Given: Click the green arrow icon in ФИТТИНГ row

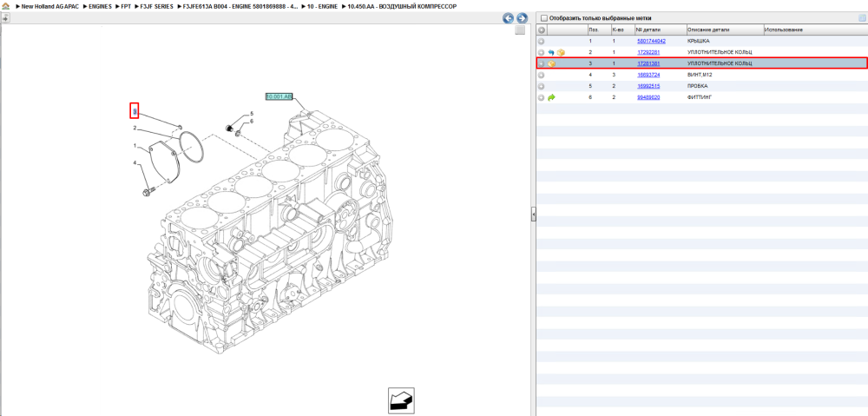Looking at the screenshot, I should 551,97.
